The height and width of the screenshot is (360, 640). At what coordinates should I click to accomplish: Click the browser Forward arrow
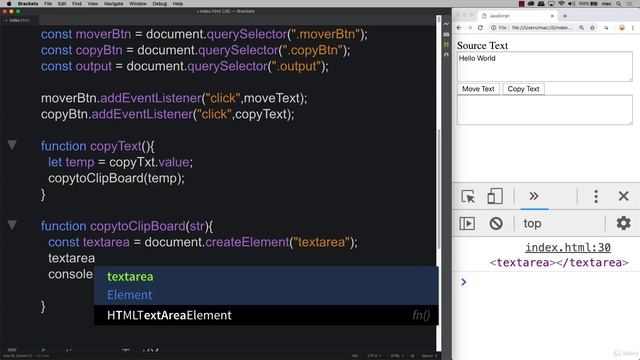pos(469,28)
